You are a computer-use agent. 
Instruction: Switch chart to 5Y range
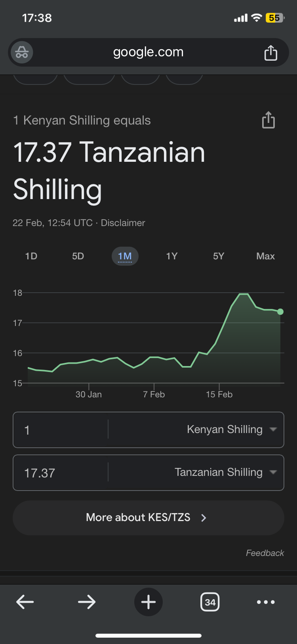tap(219, 256)
